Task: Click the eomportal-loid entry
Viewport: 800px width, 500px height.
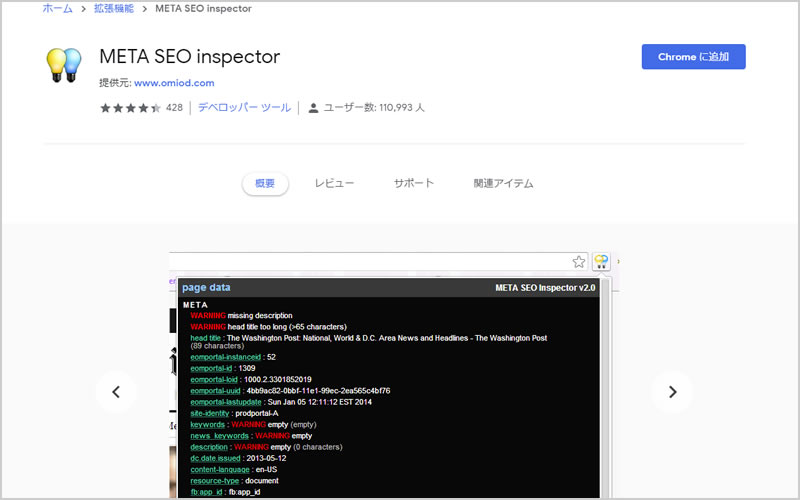Action: point(251,380)
